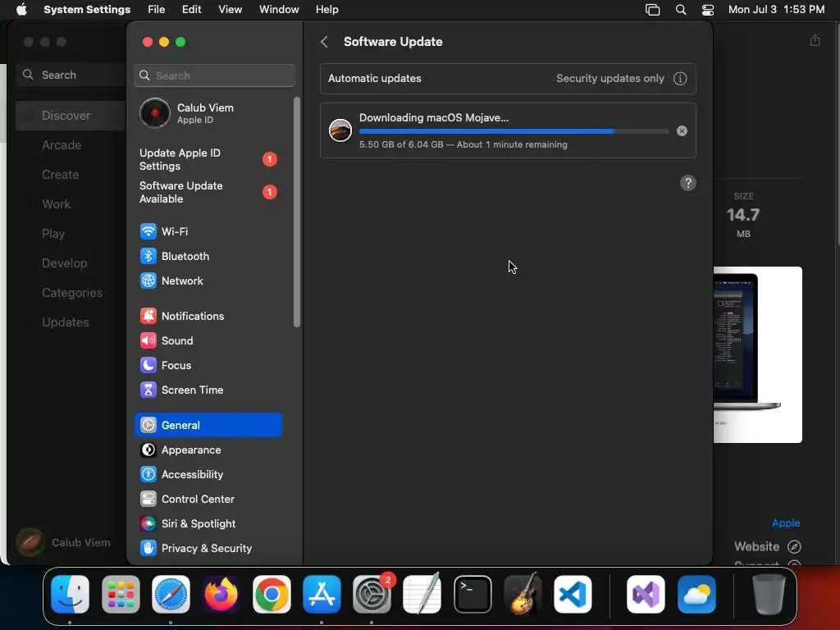This screenshot has width=840, height=630.
Task: Open Stage Manager menu bar icon
Action: coord(652,10)
